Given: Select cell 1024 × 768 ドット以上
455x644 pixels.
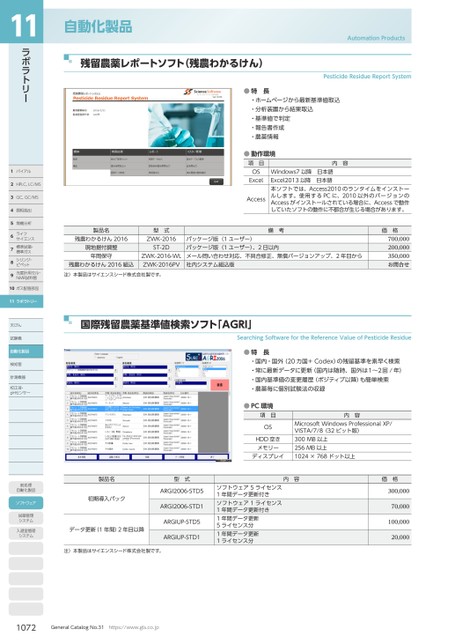Looking at the screenshot, I should [352, 456].
